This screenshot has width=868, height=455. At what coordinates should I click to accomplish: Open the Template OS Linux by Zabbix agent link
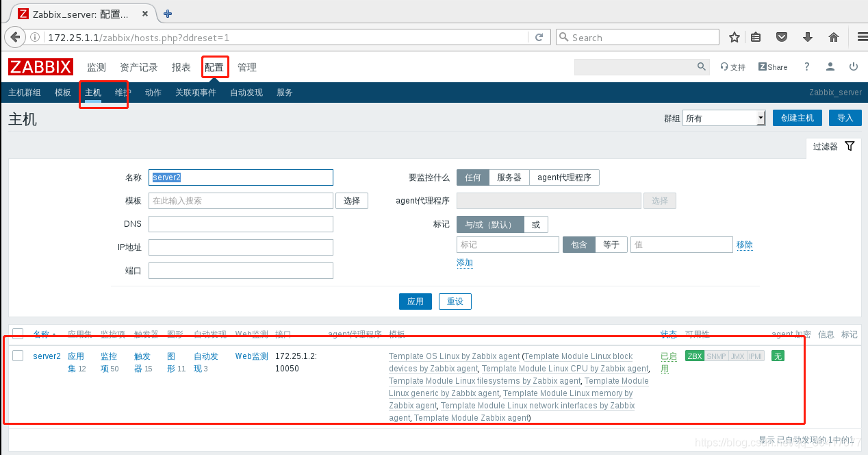[455, 356]
